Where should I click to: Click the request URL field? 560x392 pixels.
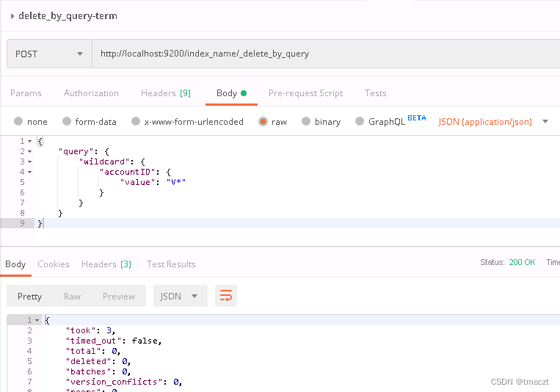[x=326, y=54]
